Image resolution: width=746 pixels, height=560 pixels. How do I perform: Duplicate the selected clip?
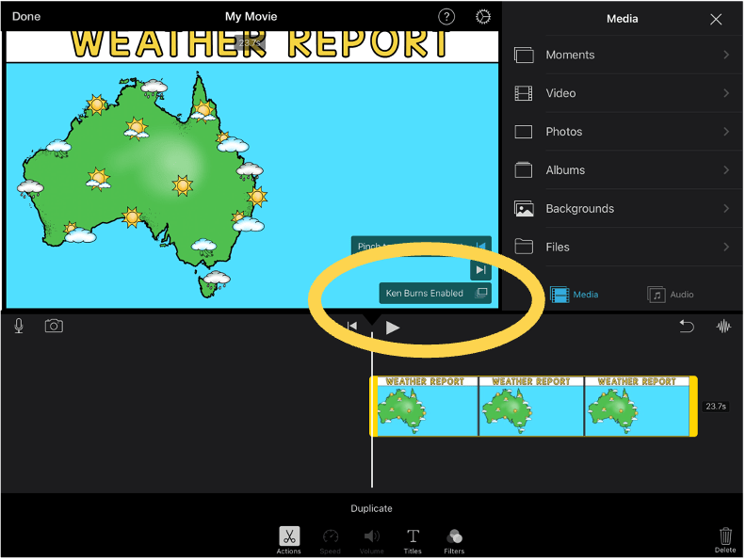click(371, 508)
